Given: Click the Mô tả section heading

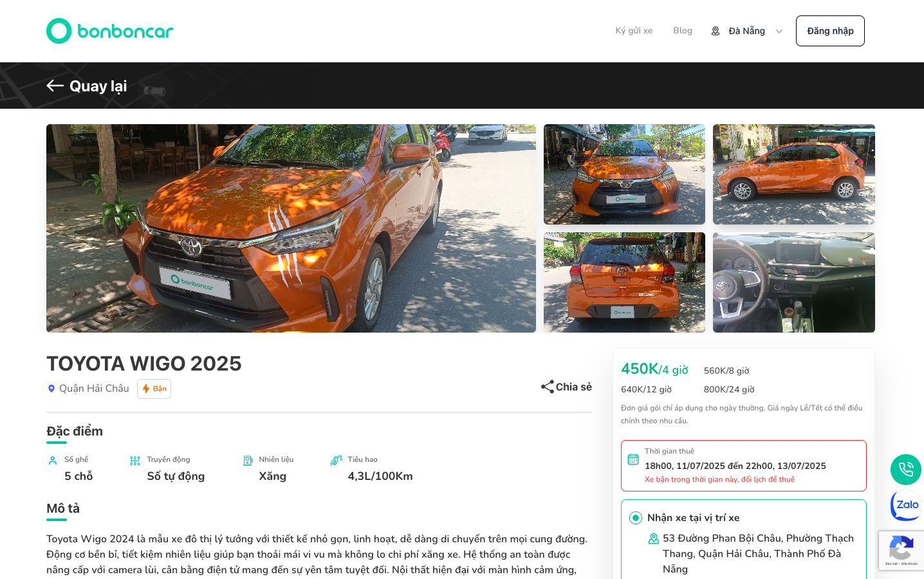Looking at the screenshot, I should pyautogui.click(x=63, y=508).
